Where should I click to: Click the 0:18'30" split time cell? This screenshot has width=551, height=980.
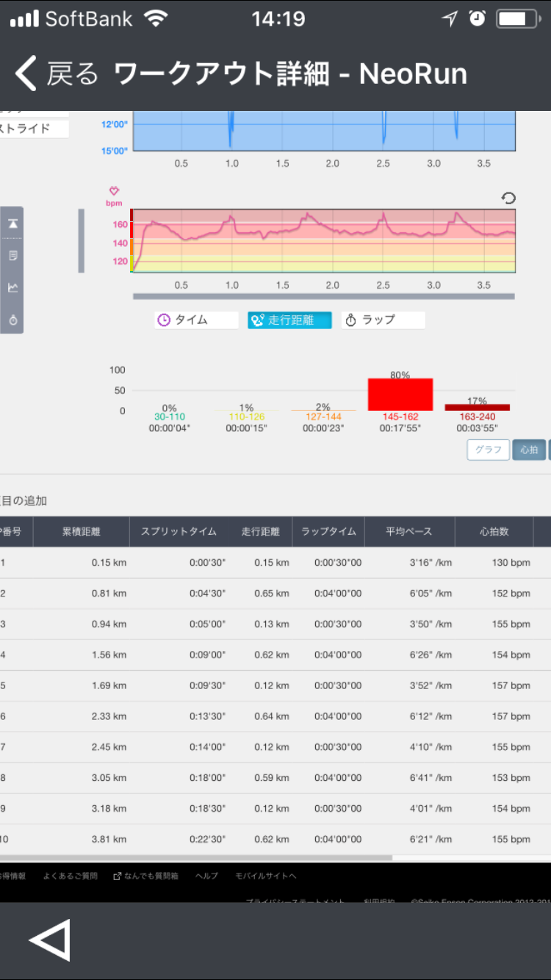click(x=207, y=808)
